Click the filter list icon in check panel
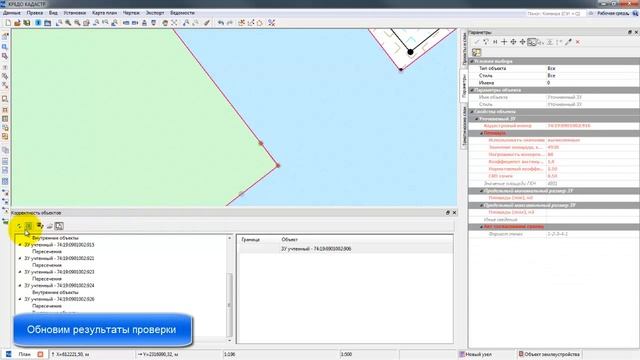 [x=40, y=226]
